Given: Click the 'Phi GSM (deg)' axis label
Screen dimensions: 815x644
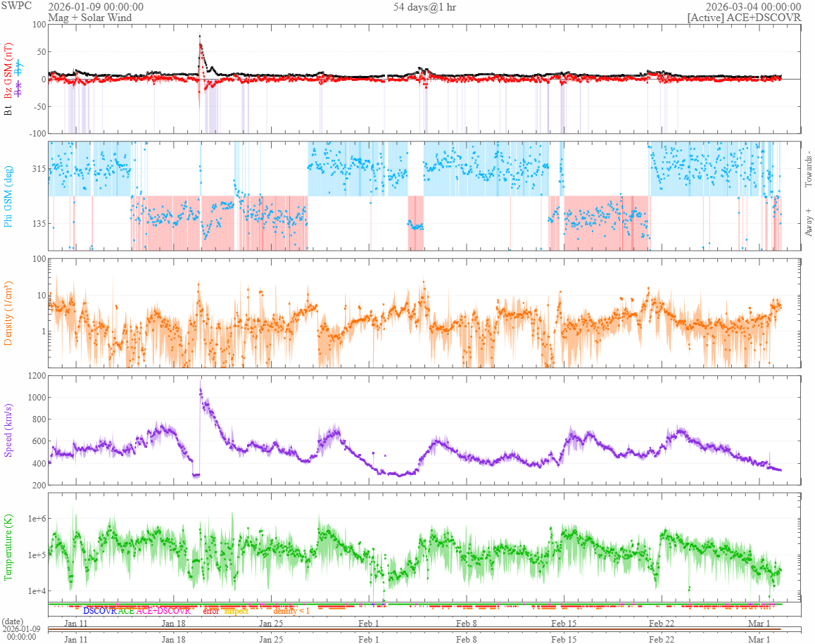Looking at the screenshot, I should tap(8, 196).
